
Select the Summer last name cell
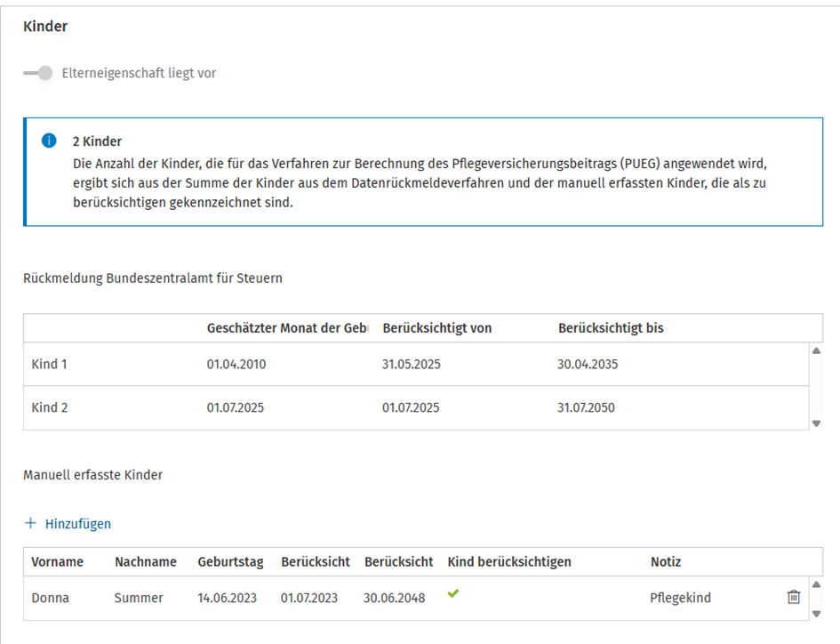[x=139, y=598]
